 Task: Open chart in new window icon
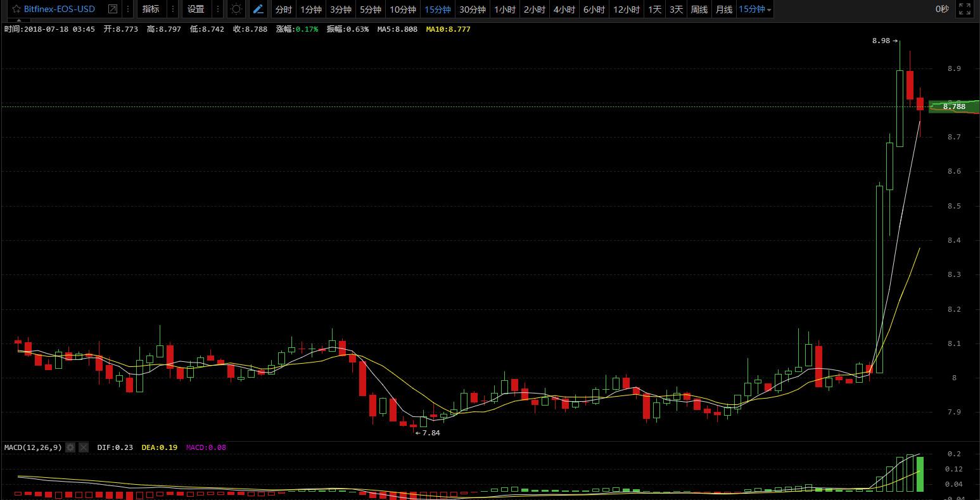(x=113, y=10)
